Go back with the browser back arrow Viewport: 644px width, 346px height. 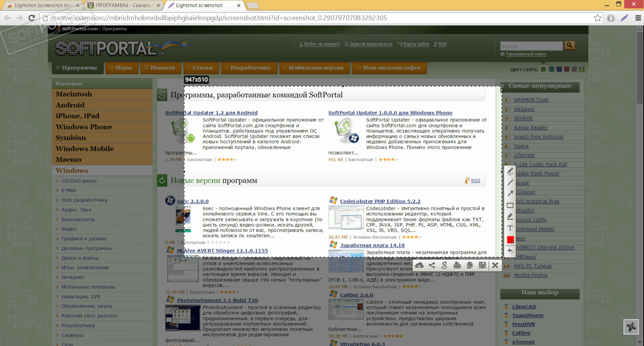(x=8, y=18)
